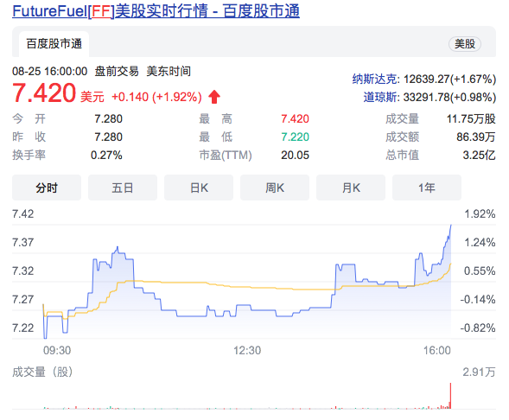Click the 12:30 time axis marker
Screen dimensions: 509x420
click(247, 351)
